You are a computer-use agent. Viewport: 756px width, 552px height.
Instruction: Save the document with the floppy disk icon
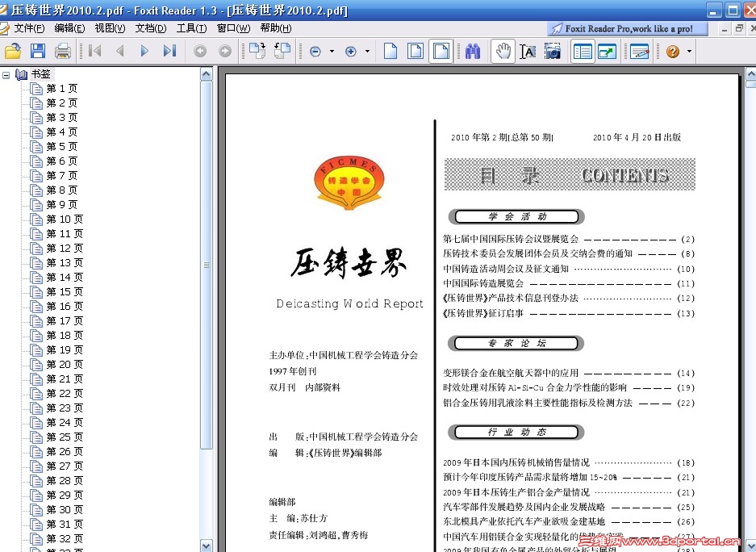pyautogui.click(x=38, y=51)
